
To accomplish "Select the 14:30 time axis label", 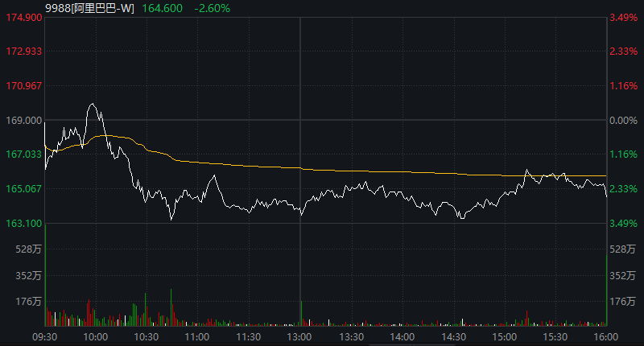I will tap(453, 336).
